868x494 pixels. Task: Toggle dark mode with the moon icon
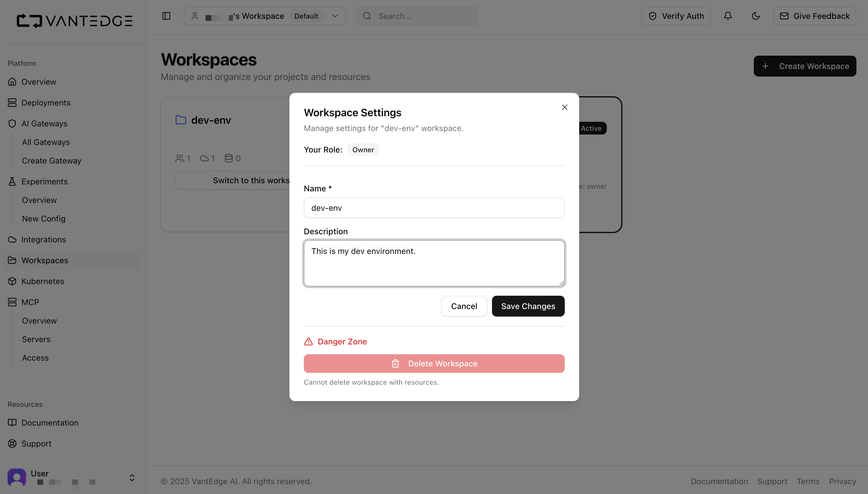[756, 16]
